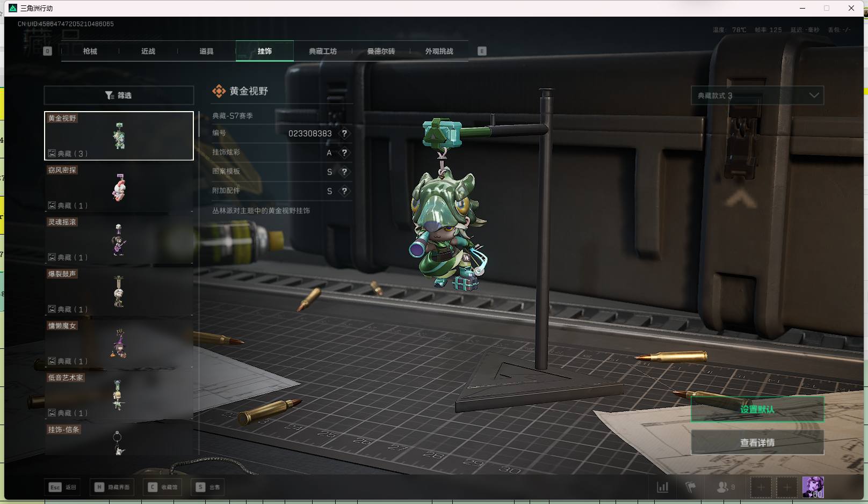Screen dimensions: 868x504
Task: Click the orange rarity icon beside 黄金视野 title
Action: tap(219, 91)
